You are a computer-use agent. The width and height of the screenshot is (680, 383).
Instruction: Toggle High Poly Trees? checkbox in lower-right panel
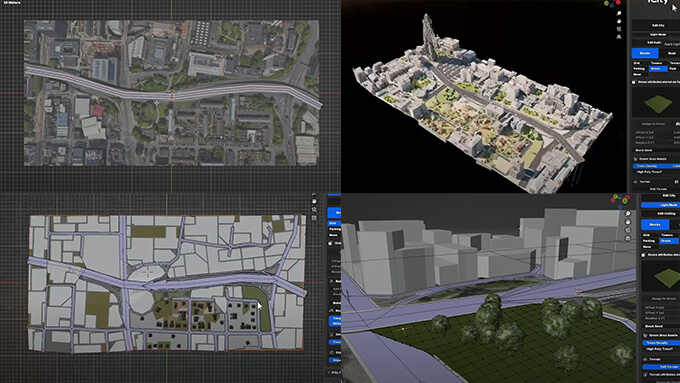660,349
